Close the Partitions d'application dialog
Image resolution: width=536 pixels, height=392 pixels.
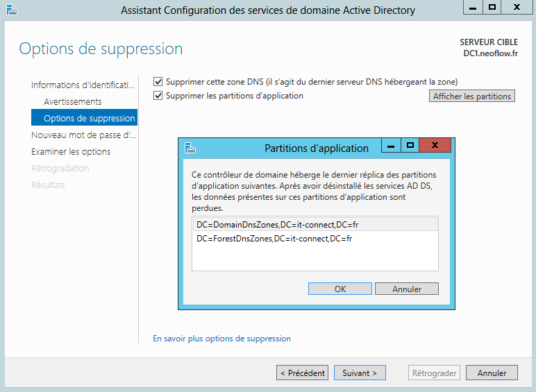(x=435, y=146)
